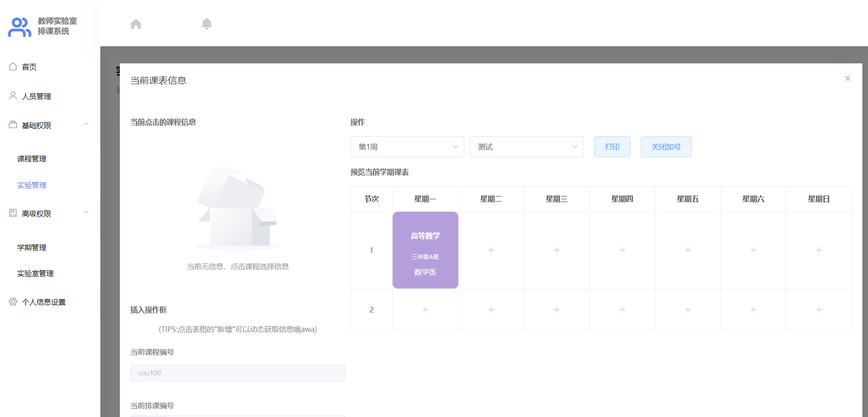Image resolution: width=868 pixels, height=417 pixels.
Task: Click the 打印 button
Action: 612,147
